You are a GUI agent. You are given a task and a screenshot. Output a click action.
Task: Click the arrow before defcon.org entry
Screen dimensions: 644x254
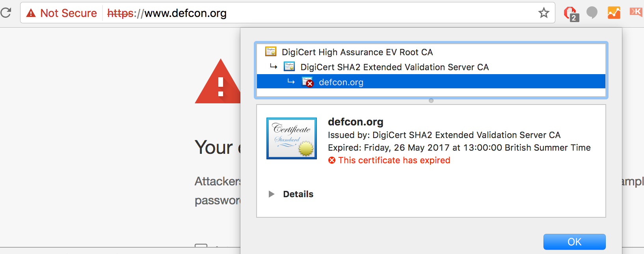(292, 81)
